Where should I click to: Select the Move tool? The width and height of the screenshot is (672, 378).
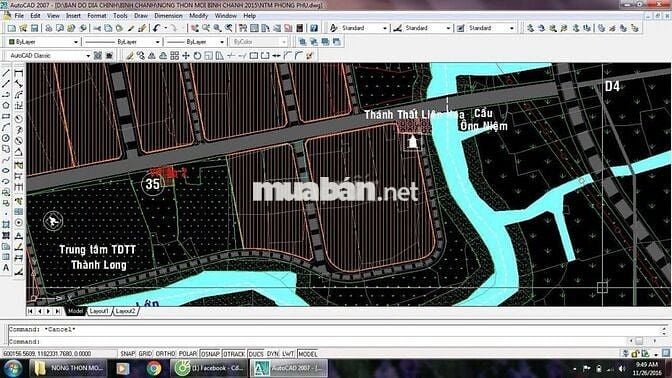186,56
